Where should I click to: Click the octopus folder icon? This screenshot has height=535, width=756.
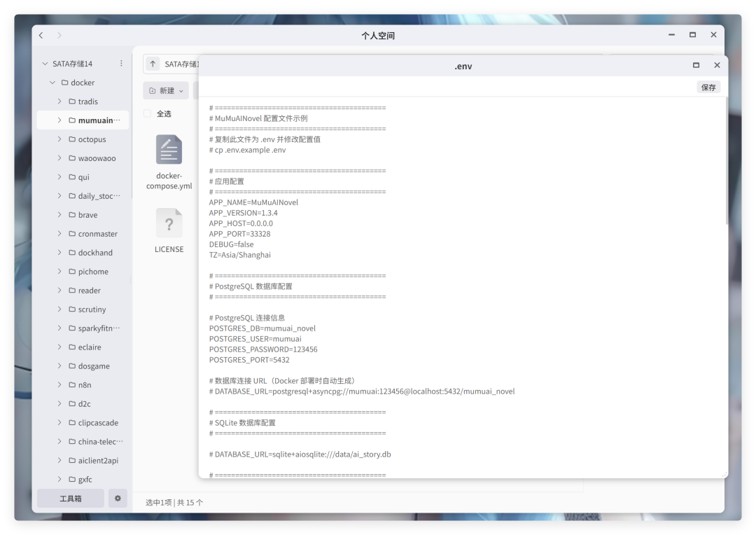[x=72, y=139]
